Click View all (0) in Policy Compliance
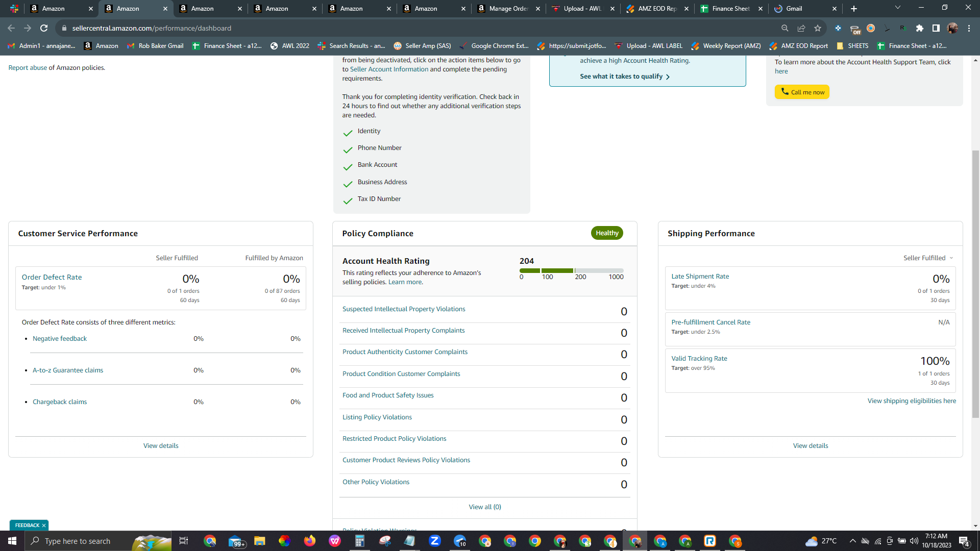The image size is (980, 551). click(x=485, y=507)
